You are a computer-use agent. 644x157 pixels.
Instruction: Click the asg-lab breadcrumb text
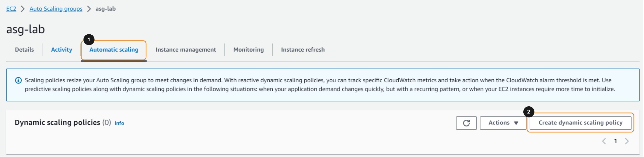click(106, 9)
